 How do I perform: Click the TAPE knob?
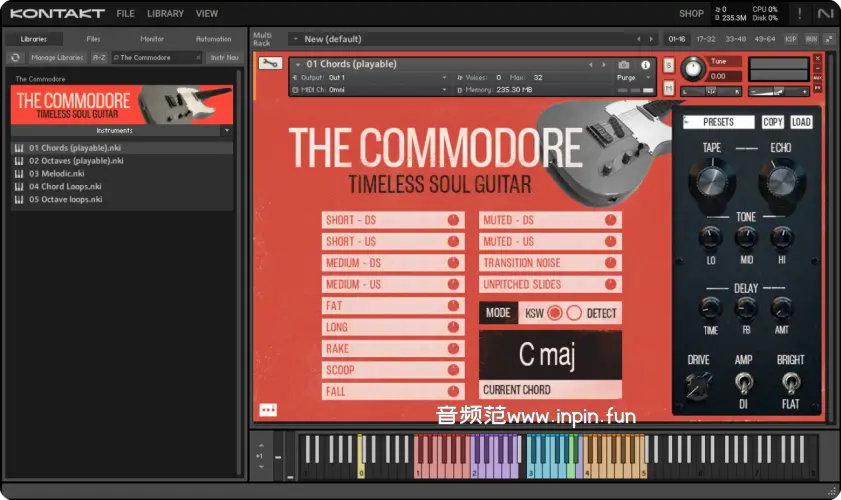coord(712,181)
